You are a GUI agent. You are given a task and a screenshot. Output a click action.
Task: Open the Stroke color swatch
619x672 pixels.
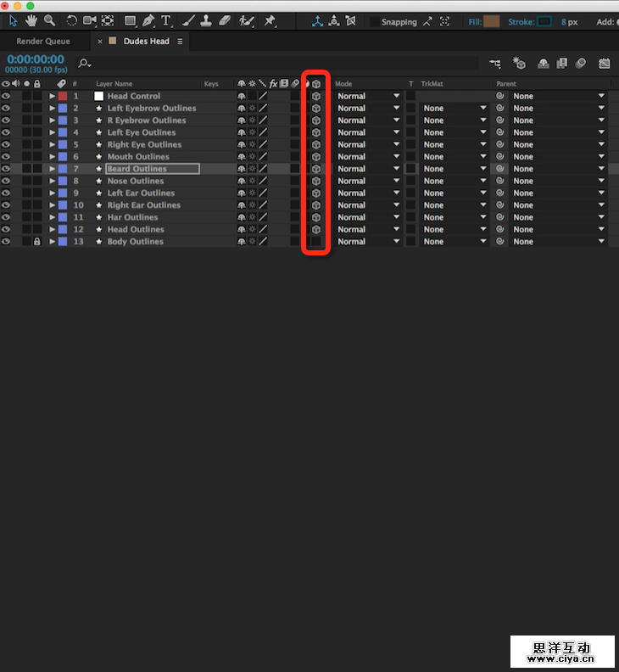pyautogui.click(x=544, y=21)
